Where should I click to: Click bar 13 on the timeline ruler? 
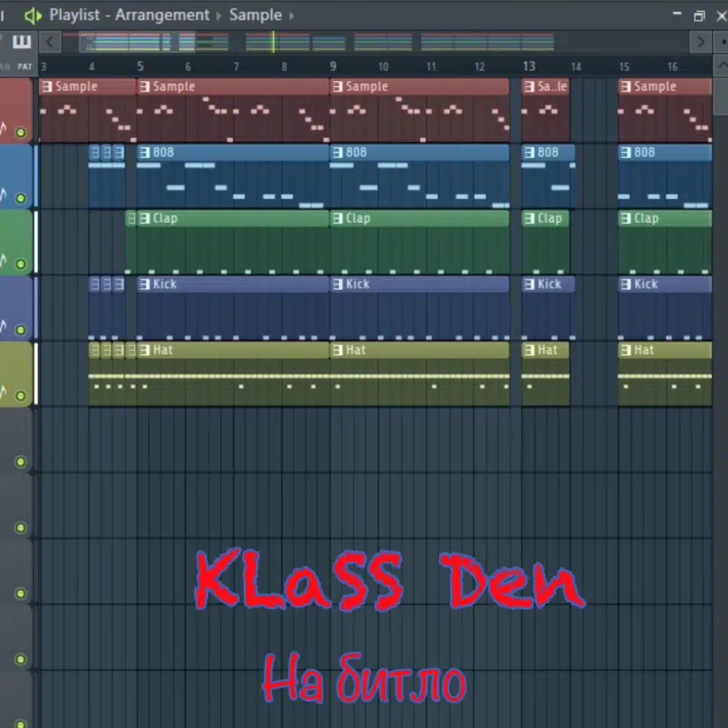click(529, 66)
